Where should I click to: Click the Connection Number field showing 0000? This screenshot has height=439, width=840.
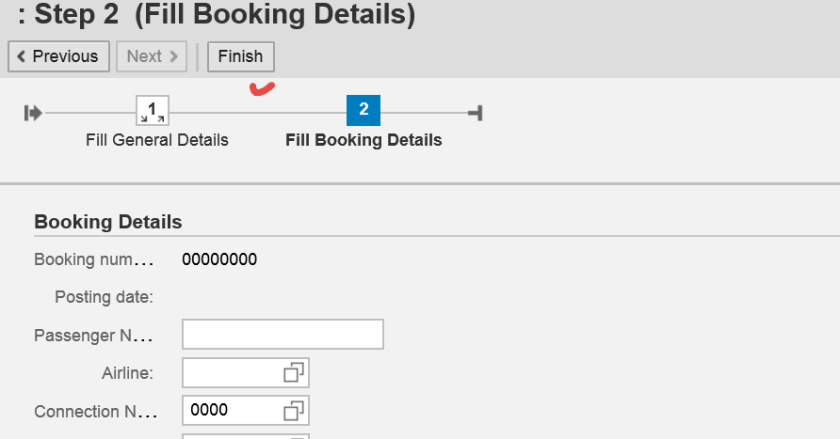(x=230, y=410)
